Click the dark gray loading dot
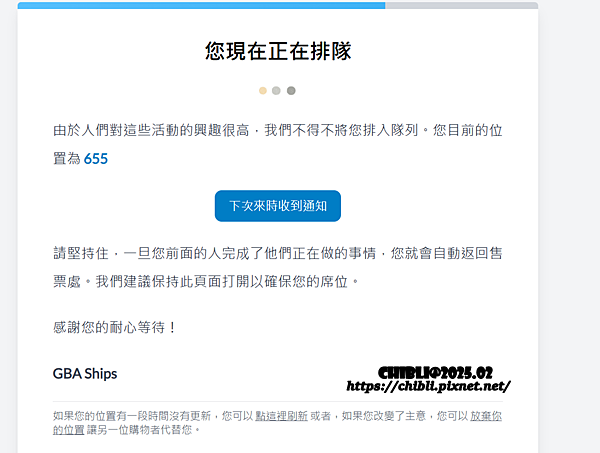Viewport: 600px width, 453px height. click(291, 91)
